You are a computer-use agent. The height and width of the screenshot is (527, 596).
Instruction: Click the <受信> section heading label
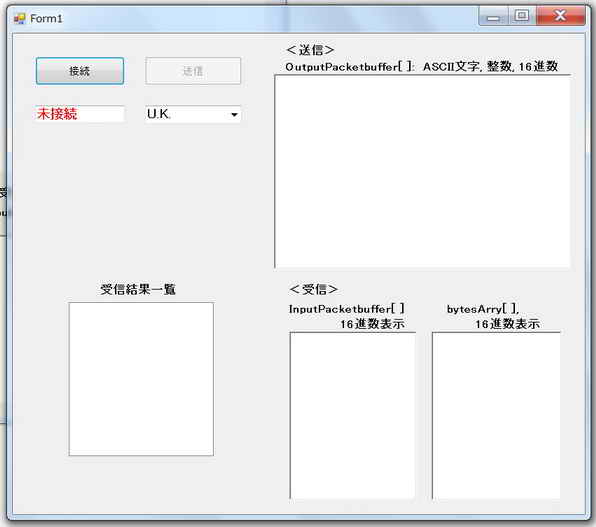click(x=313, y=289)
